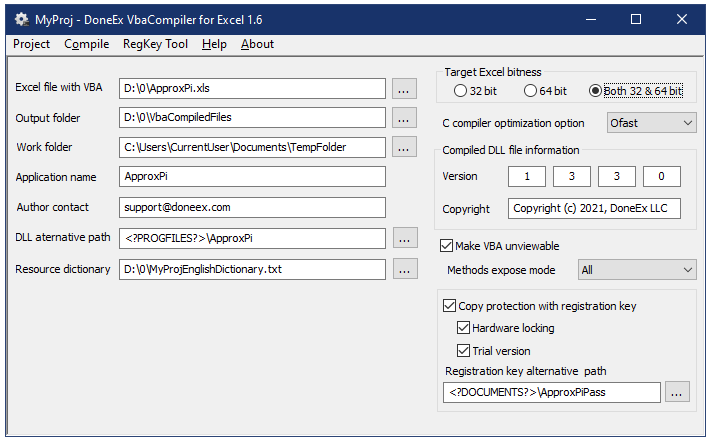This screenshot has width=715, height=441.
Task: Select the 64 bit radio button
Action: click(x=545, y=91)
